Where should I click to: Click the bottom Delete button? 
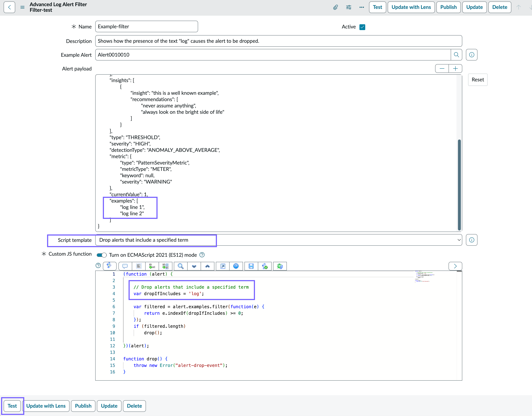134,406
